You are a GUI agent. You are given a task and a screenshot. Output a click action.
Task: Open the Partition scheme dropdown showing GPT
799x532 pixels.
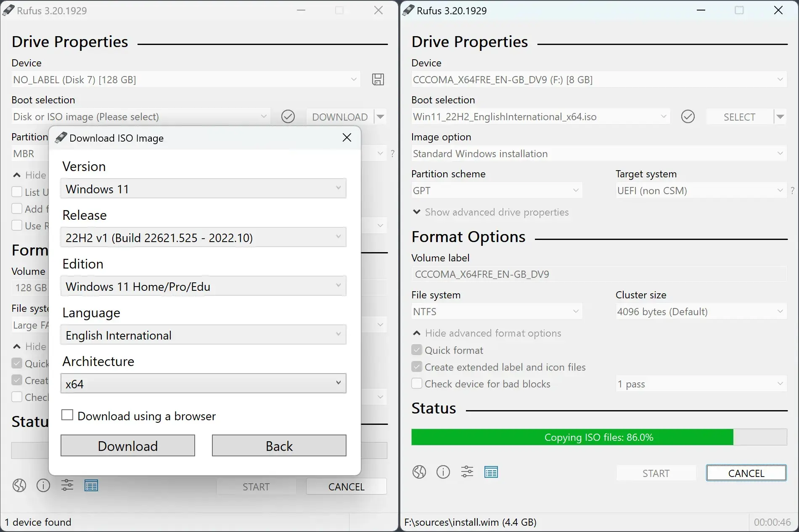(497, 190)
